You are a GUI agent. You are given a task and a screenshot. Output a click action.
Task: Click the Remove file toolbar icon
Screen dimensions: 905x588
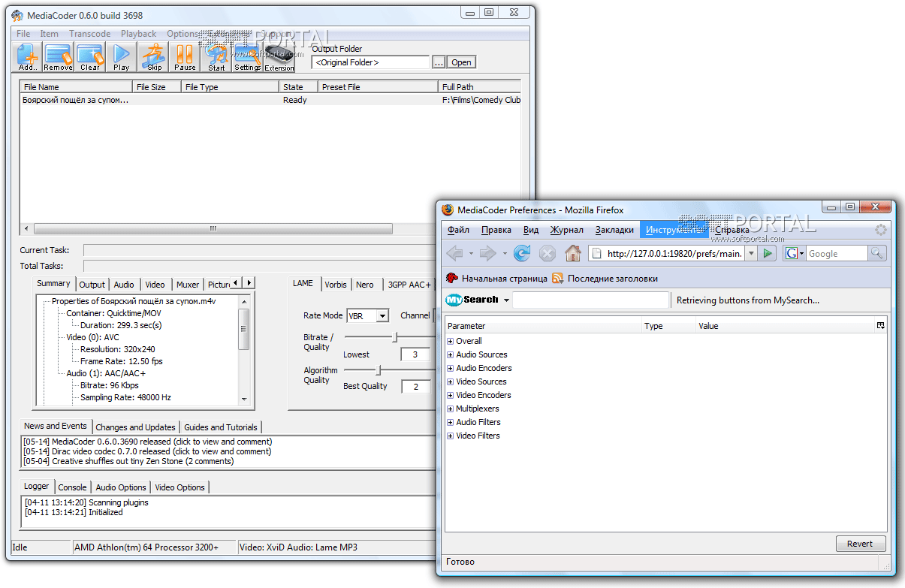tap(58, 57)
